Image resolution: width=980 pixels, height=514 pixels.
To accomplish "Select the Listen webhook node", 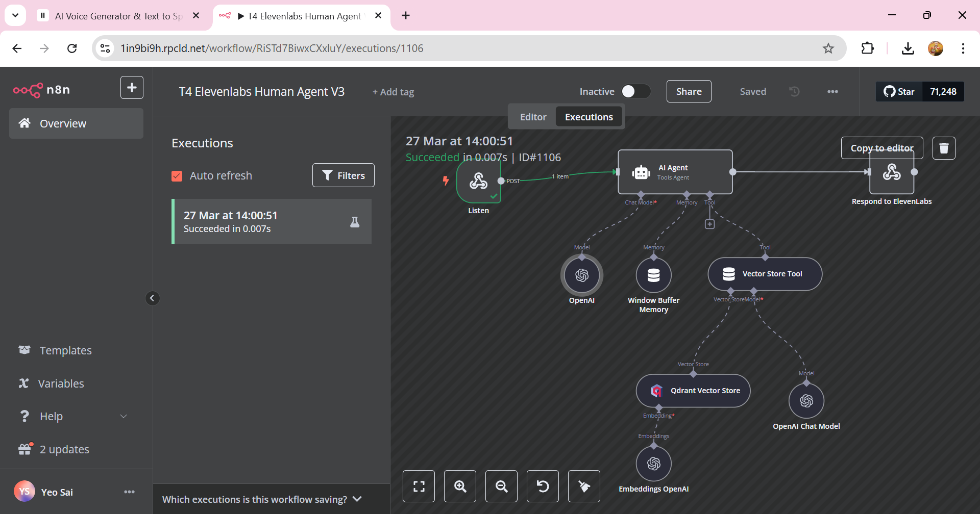I will 479,181.
